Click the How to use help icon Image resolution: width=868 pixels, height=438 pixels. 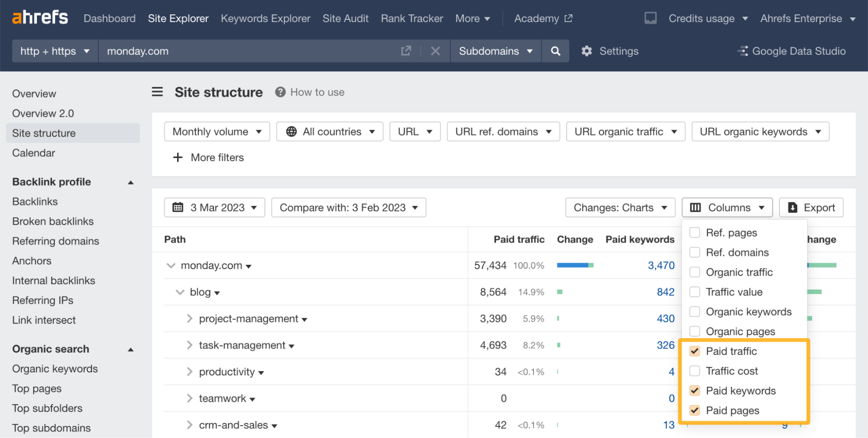280,92
